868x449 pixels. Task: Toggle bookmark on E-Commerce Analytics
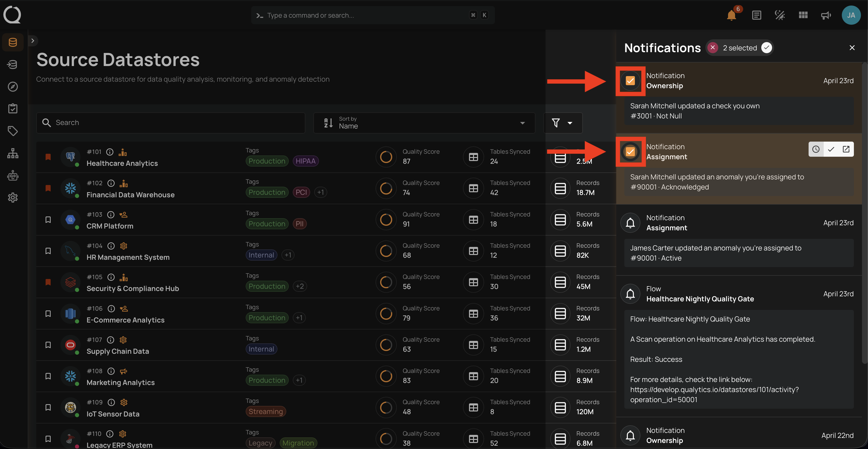click(48, 313)
